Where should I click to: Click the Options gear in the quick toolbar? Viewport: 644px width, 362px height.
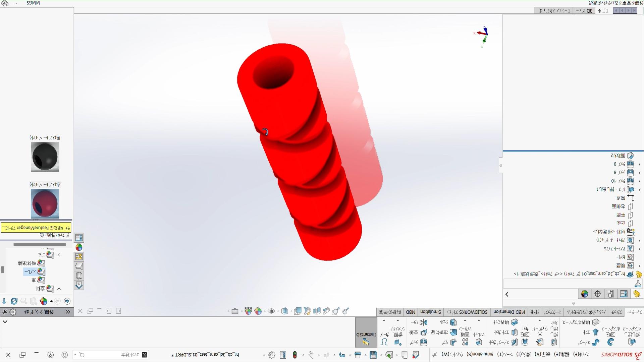(272, 355)
